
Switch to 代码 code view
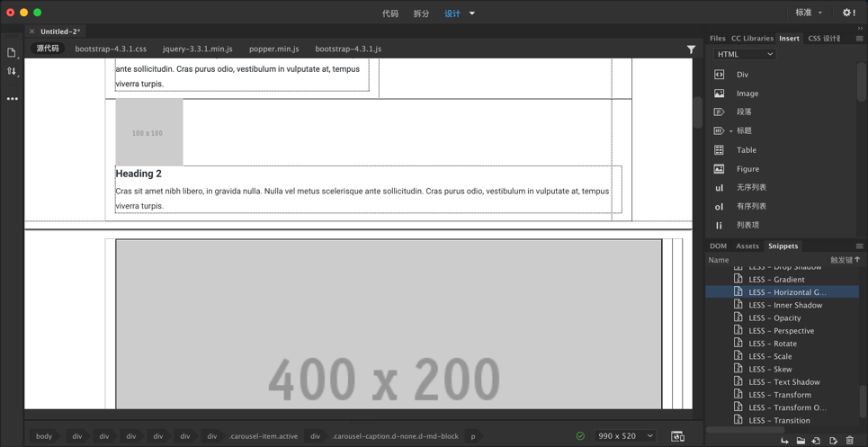click(x=390, y=13)
